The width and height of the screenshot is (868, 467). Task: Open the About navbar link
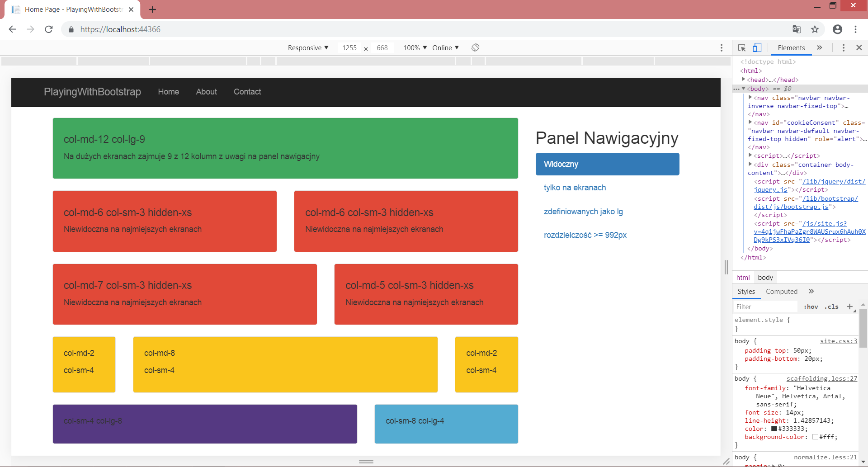(207, 92)
